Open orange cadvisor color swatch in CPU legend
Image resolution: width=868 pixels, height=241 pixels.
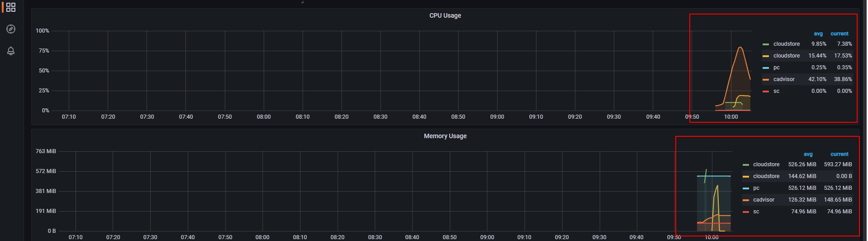765,80
